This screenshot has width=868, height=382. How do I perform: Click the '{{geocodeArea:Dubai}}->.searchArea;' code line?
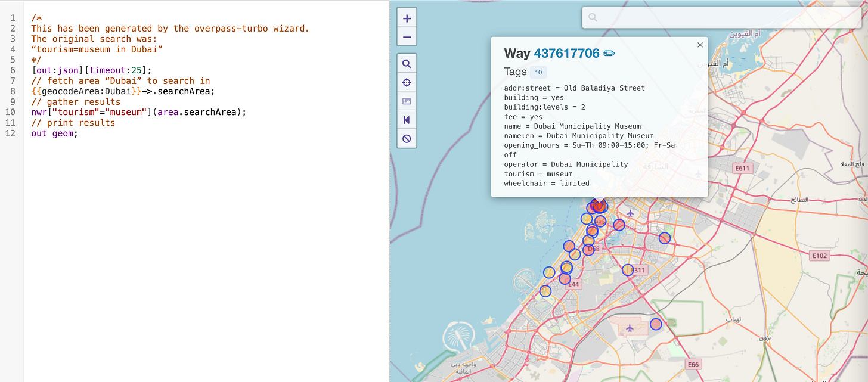(122, 91)
